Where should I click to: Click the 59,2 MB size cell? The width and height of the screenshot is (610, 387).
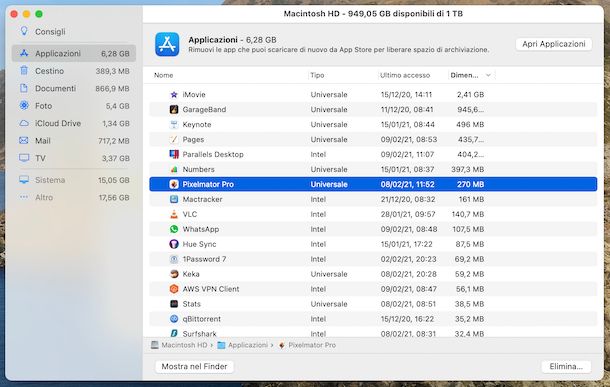click(470, 274)
